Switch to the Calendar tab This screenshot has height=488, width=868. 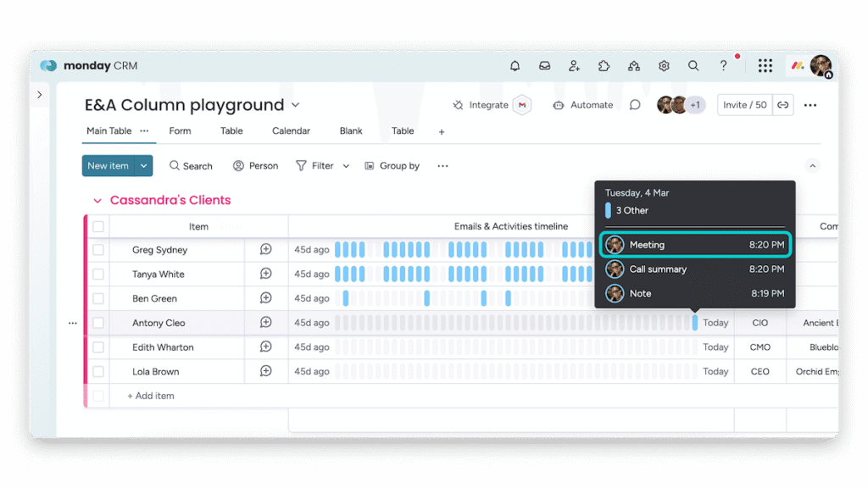coord(291,131)
